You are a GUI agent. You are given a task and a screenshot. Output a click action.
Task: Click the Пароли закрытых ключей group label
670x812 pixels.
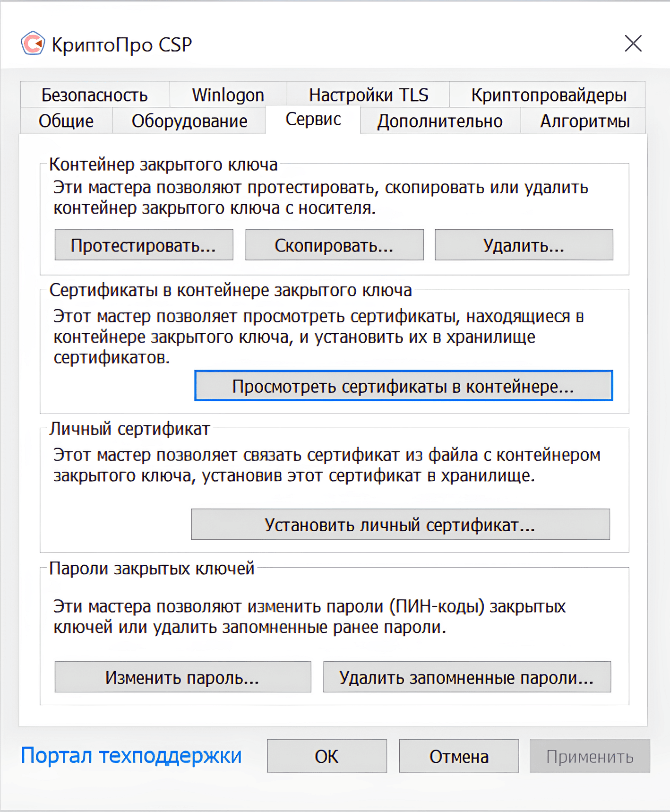[152, 568]
